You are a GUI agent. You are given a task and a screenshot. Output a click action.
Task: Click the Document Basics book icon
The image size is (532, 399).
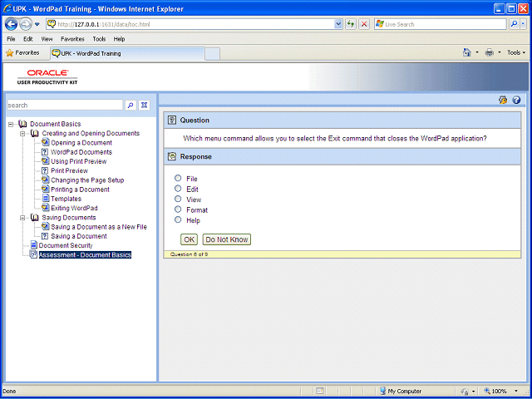pos(22,124)
